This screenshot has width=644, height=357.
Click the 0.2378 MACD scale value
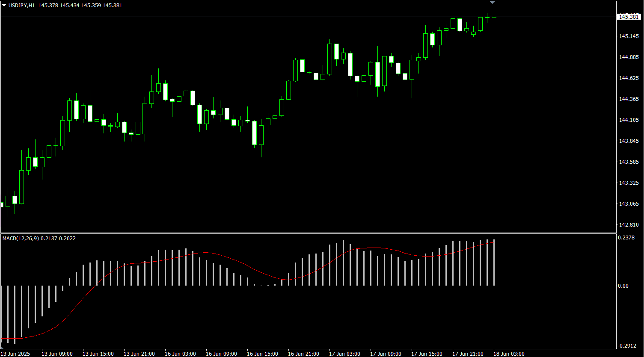(626, 238)
